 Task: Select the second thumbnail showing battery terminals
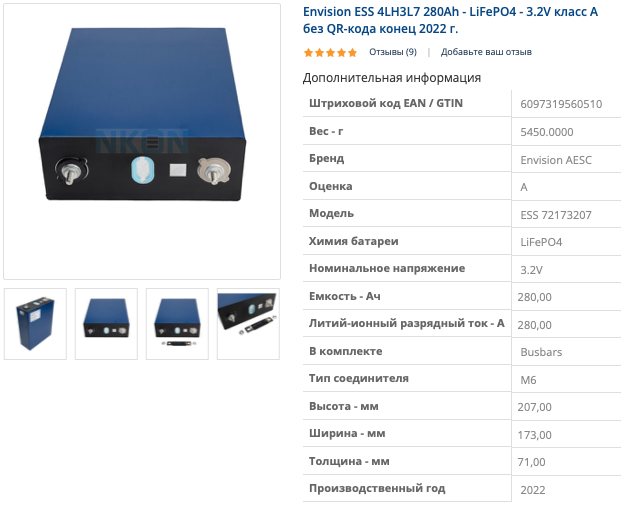pos(106,324)
